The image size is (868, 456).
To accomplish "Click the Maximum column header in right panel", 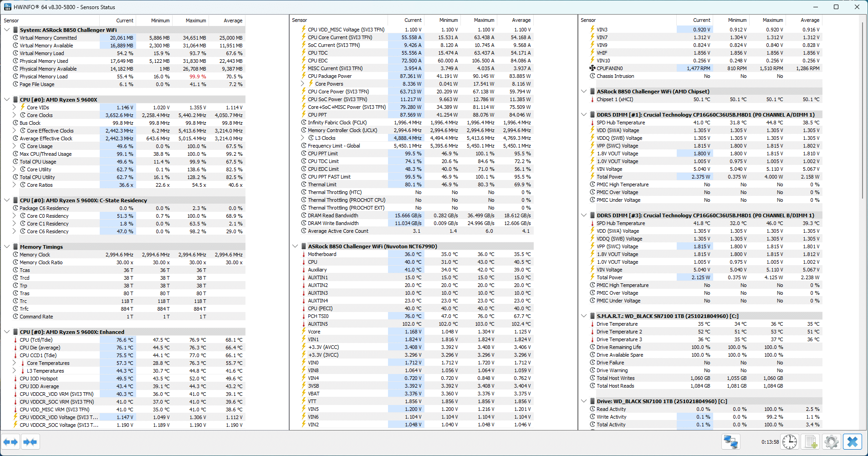I will 767,20.
